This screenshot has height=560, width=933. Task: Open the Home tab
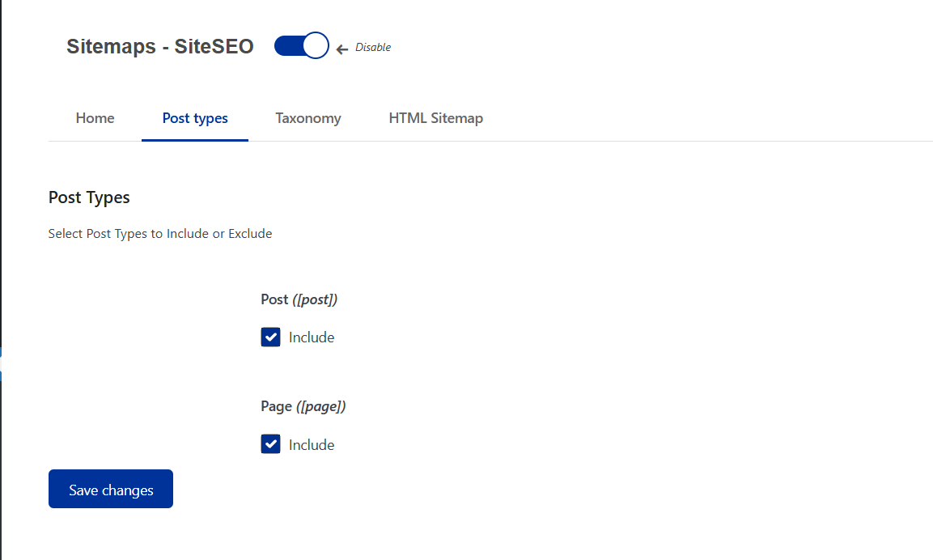(95, 118)
